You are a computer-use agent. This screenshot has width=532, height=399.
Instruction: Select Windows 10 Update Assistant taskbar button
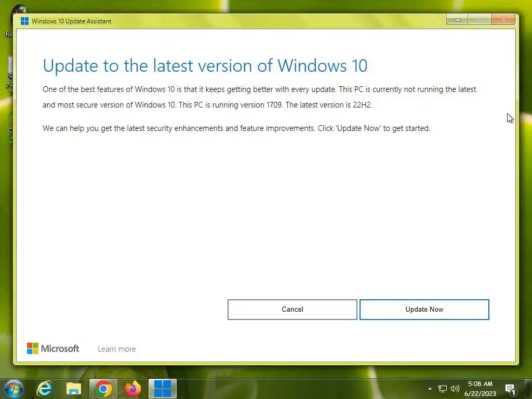click(163, 389)
